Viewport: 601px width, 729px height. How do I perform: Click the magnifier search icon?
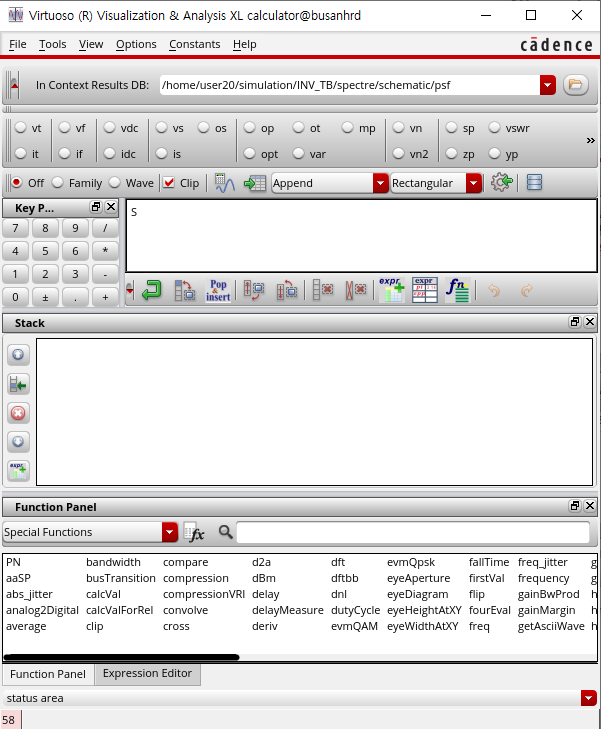(226, 532)
